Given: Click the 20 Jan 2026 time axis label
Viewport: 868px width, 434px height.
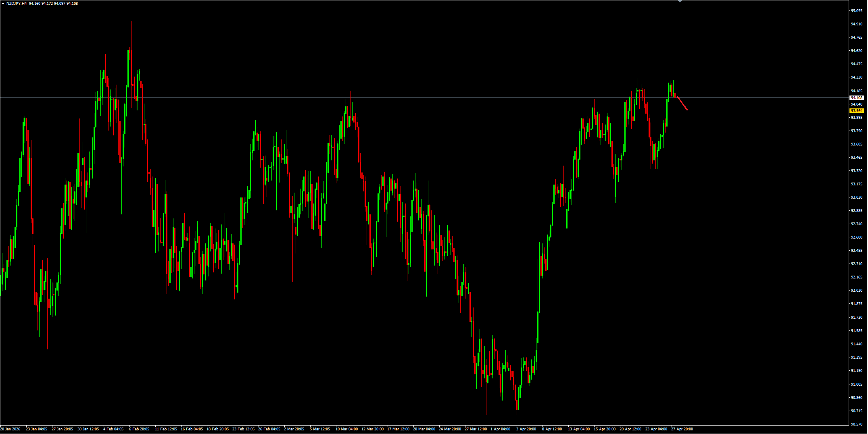Looking at the screenshot, I should point(10,429).
